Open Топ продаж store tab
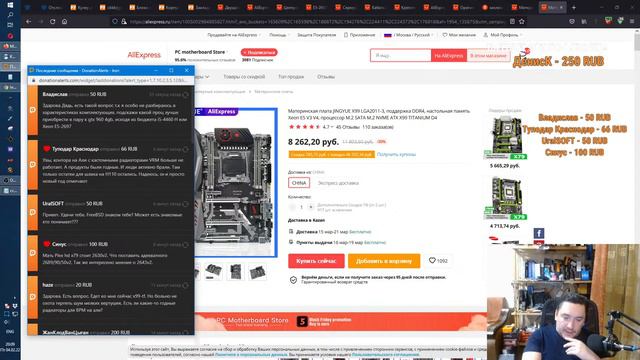Screen dimensions: 640x360 point(291,77)
